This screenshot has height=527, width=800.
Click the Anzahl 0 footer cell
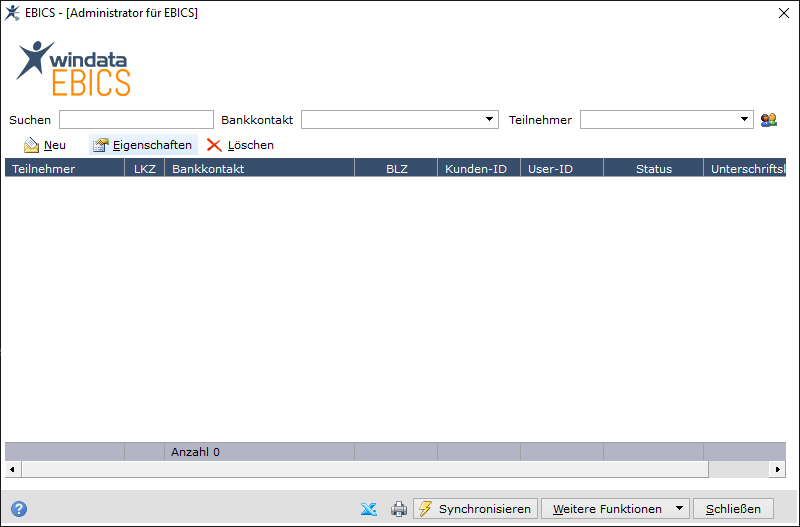point(259,452)
